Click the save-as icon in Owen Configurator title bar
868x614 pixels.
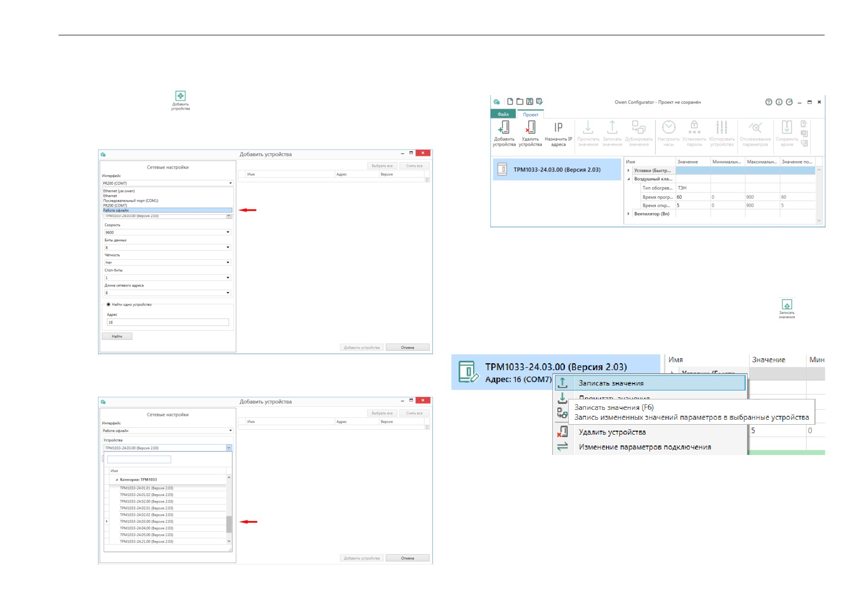(540, 102)
